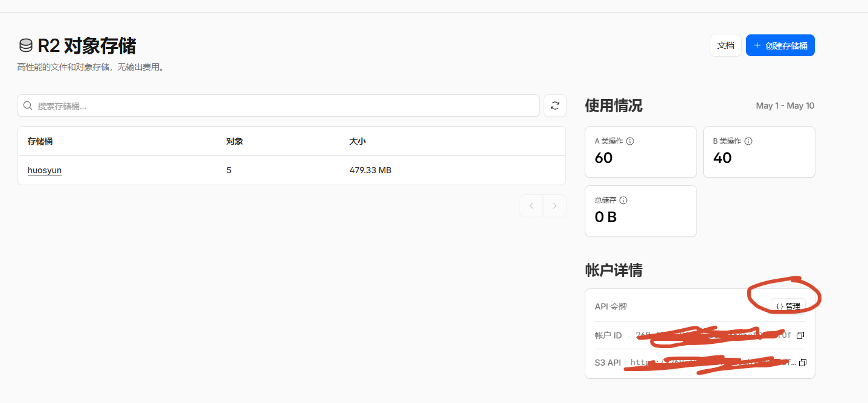The width and height of the screenshot is (868, 403).
Task: Open the huosyun bucket link
Action: (x=45, y=170)
